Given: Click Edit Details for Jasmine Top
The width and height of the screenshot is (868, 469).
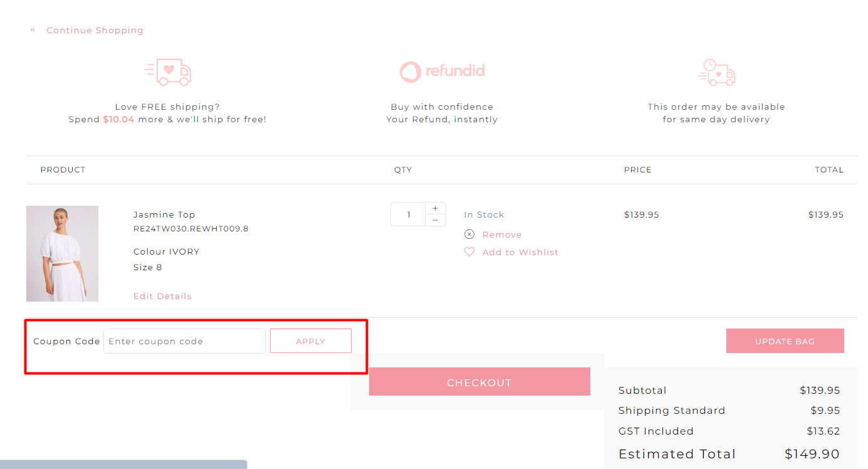Looking at the screenshot, I should click(162, 296).
